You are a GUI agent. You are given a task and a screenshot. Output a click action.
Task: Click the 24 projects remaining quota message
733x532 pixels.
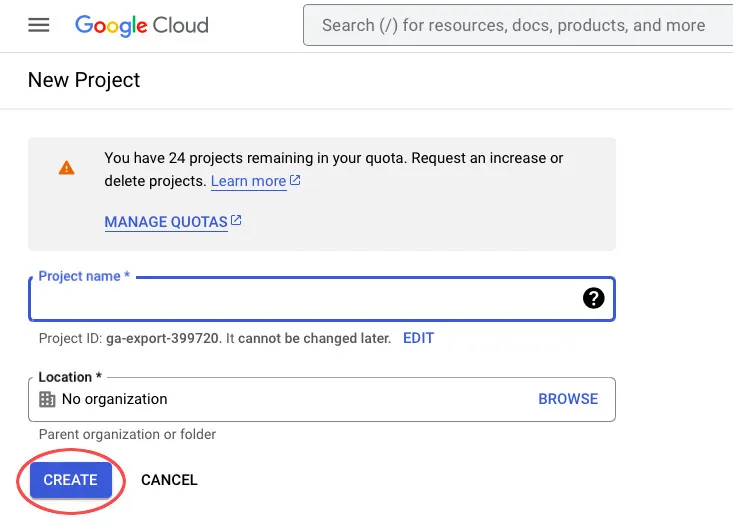point(333,158)
